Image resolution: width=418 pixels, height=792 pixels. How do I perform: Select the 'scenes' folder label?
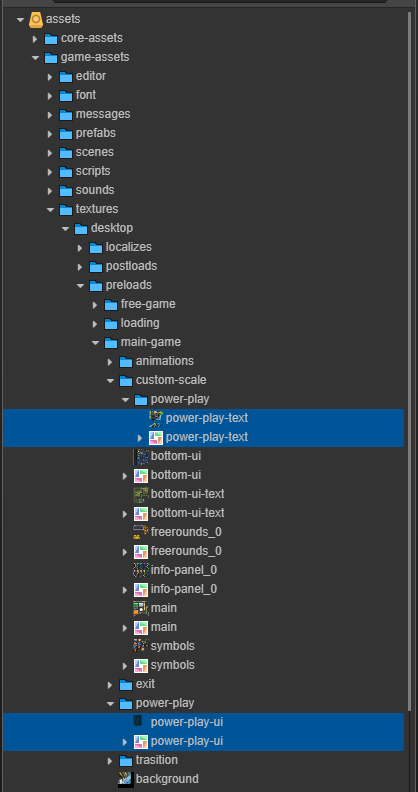(x=94, y=152)
